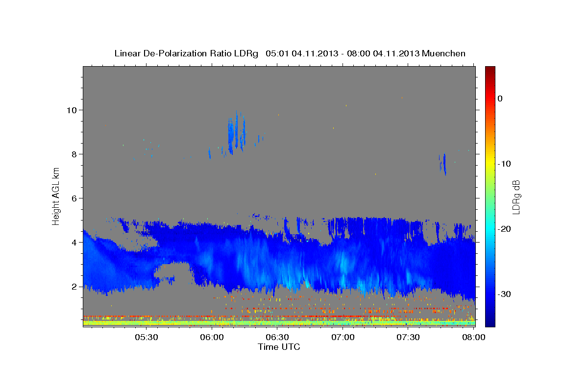The width and height of the screenshot is (588, 392).
Task: Click the yellow-cyan ground clutter band at the plot bottom
Action: 279,323
